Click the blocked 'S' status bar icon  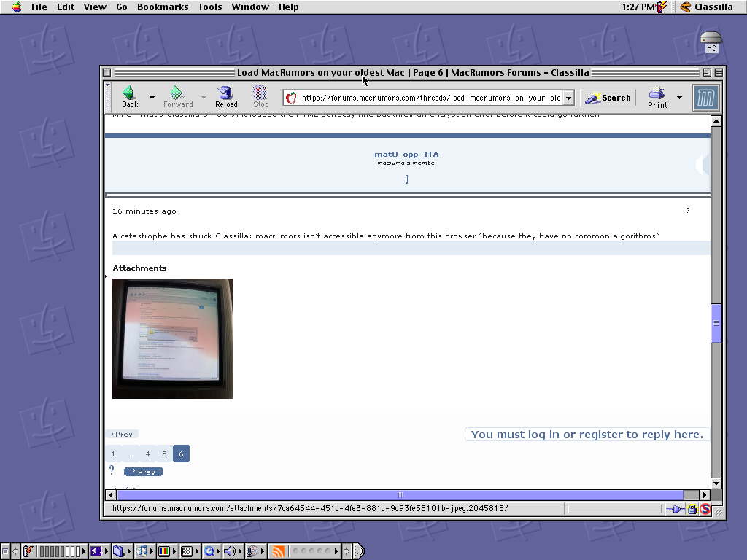pos(705,510)
